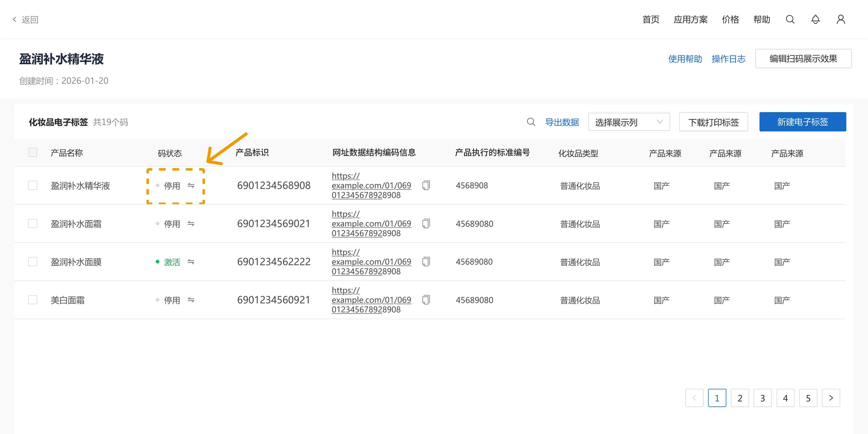Open the 应用方案 menu item
Image resolution: width=868 pixels, height=434 pixels.
pos(690,20)
